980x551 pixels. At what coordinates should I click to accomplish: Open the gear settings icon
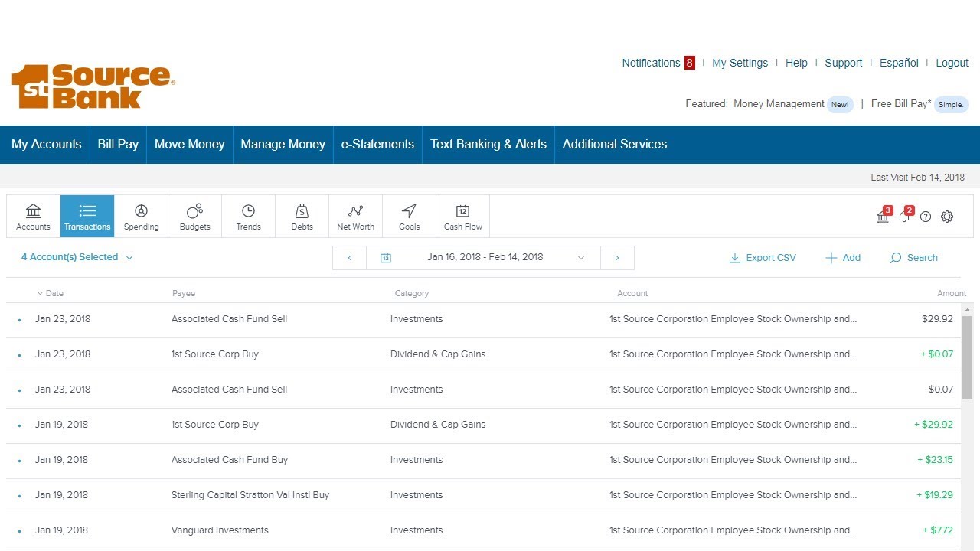pyautogui.click(x=947, y=217)
